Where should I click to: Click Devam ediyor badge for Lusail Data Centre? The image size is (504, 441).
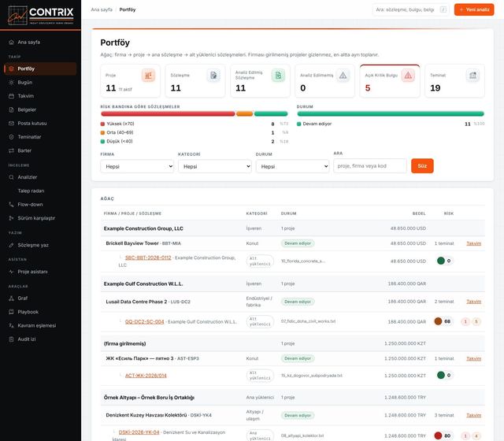click(298, 302)
